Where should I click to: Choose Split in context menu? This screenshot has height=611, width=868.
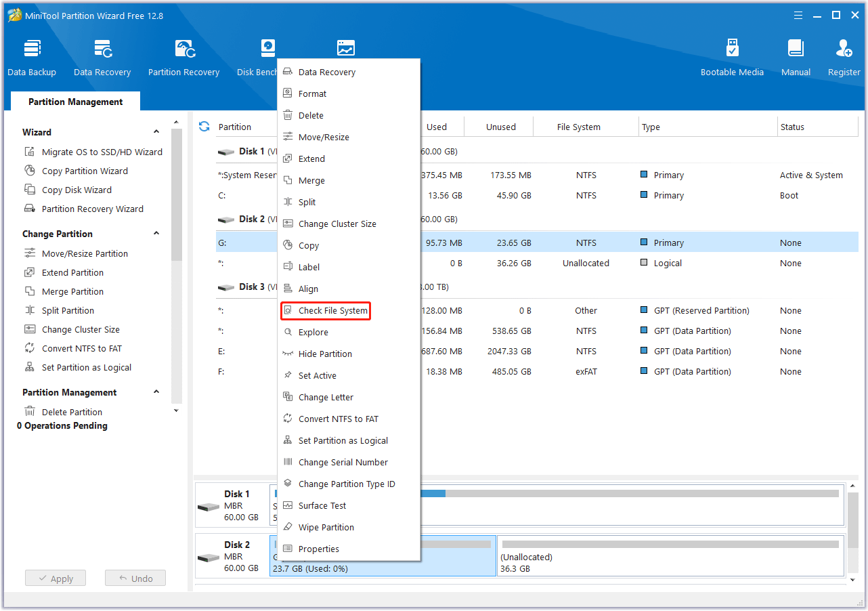(x=349, y=202)
